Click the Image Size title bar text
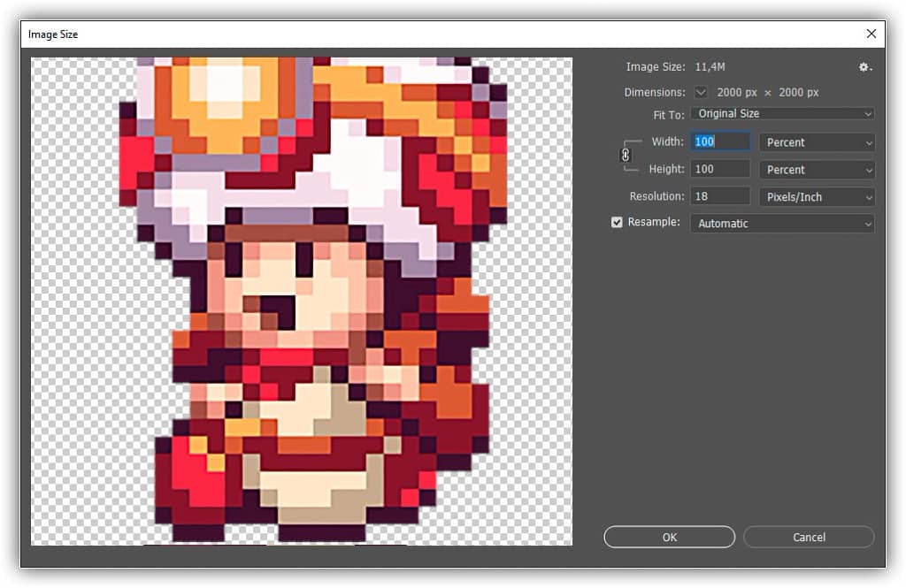This screenshot has width=906, height=588. coord(53,34)
